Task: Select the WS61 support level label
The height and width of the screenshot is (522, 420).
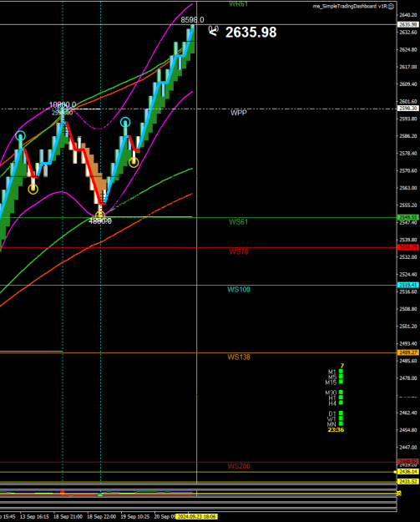Action: 238,222
